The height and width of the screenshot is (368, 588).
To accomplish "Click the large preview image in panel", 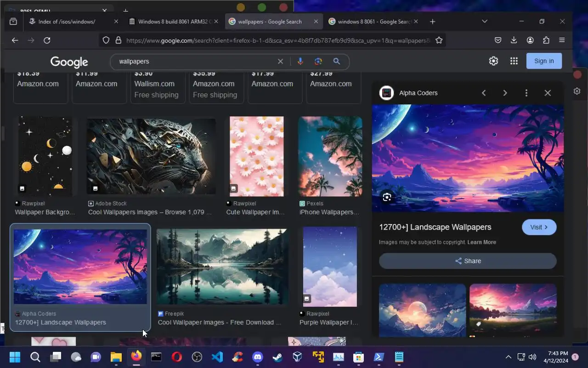I will pos(468,158).
